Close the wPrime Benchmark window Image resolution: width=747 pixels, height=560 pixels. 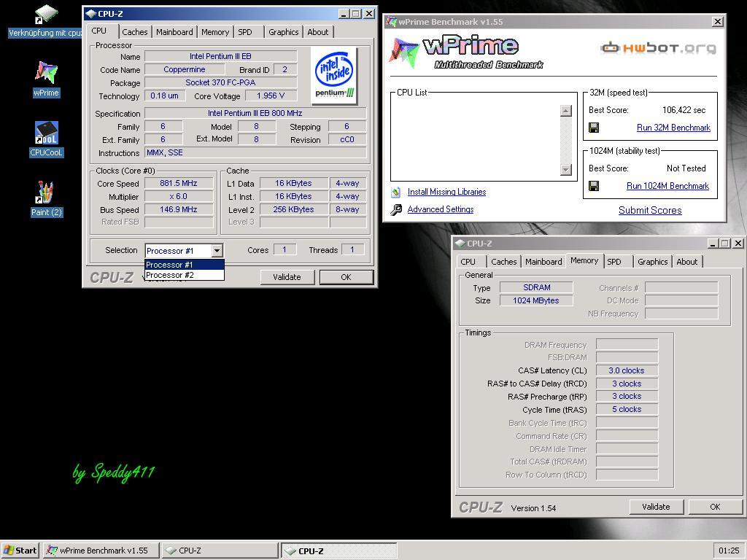click(x=718, y=21)
